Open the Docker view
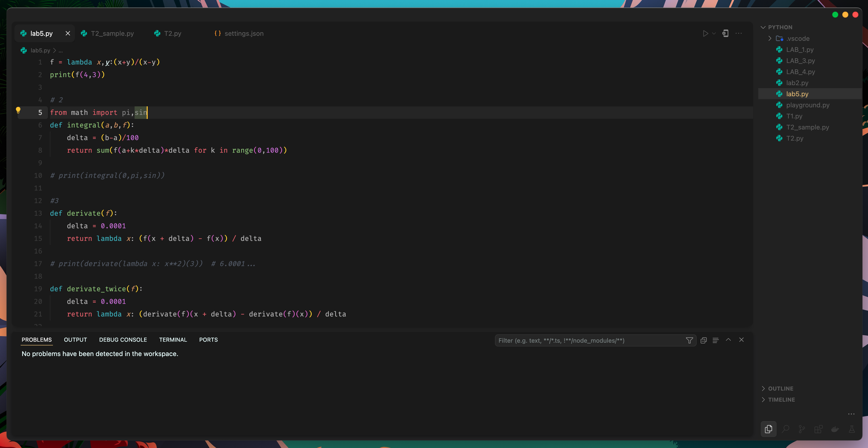Screen dimensions: 868x448 tap(835, 429)
